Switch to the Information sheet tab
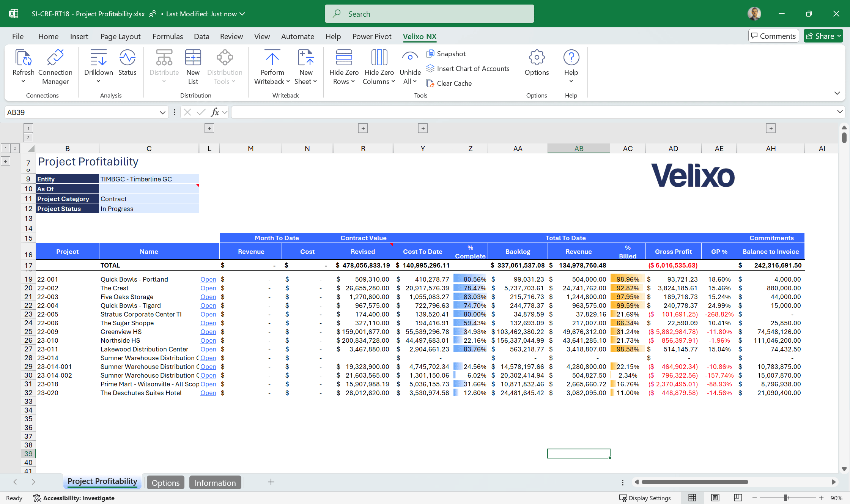The image size is (850, 504). 215,483
